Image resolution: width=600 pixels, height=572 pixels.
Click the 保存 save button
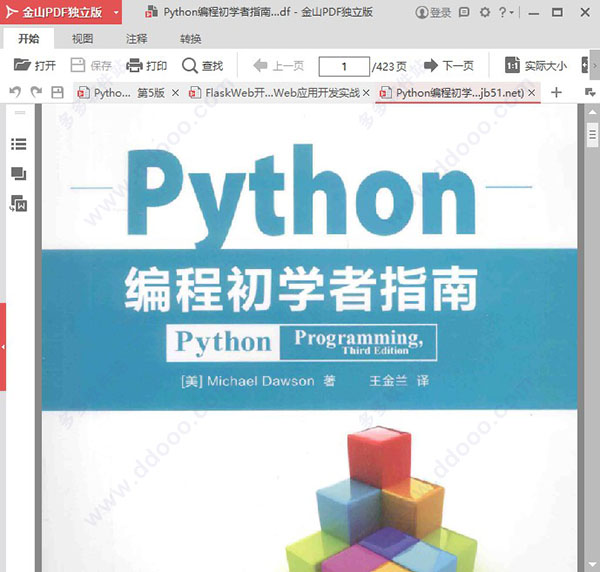[91, 66]
